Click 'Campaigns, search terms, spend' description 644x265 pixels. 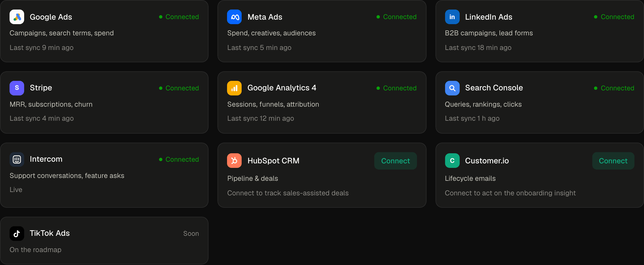pyautogui.click(x=62, y=33)
